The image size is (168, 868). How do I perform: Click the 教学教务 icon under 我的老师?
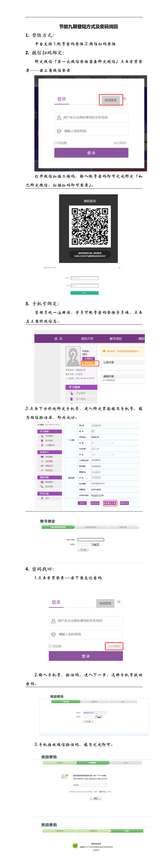42,482
